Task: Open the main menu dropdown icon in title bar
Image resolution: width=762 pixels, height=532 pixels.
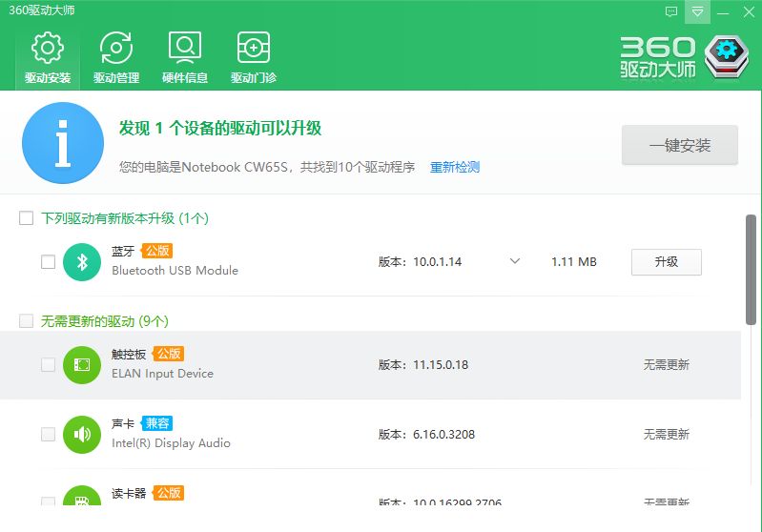Action: coord(697,11)
